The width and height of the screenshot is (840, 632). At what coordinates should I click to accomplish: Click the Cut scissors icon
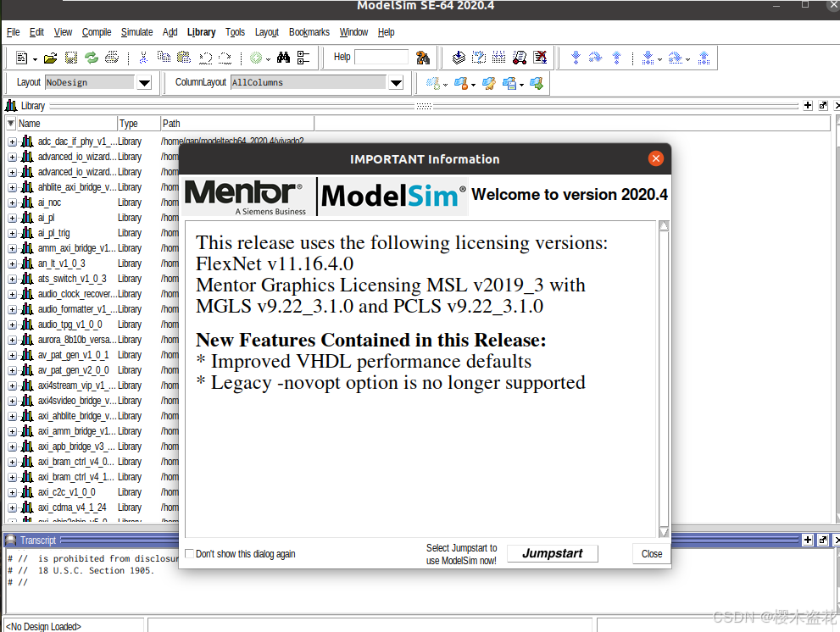coord(143,58)
